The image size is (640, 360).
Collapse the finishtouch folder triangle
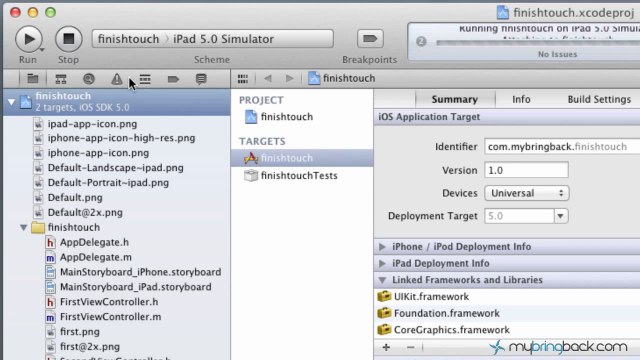[24, 227]
